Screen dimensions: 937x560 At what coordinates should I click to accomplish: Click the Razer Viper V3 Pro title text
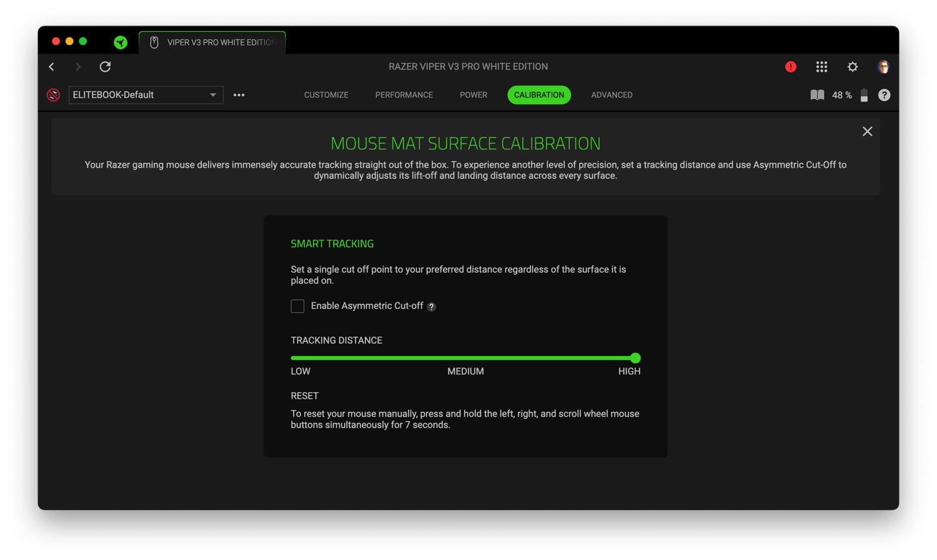click(468, 67)
